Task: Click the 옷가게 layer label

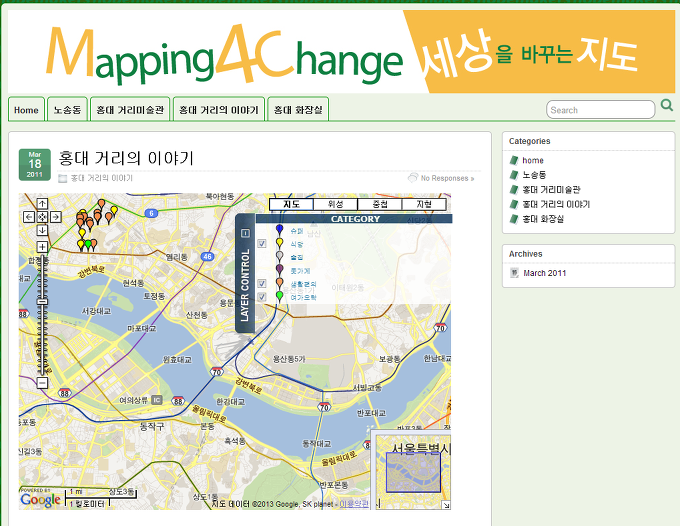Action: tap(300, 271)
